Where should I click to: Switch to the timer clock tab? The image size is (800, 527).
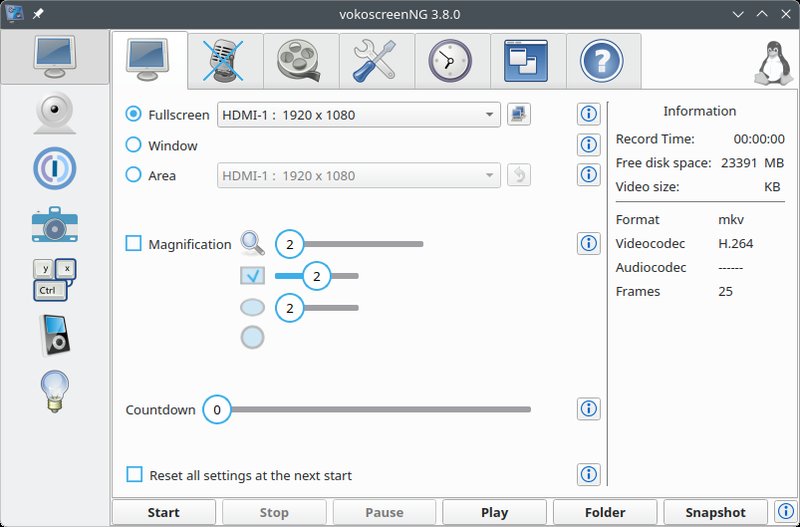(453, 61)
